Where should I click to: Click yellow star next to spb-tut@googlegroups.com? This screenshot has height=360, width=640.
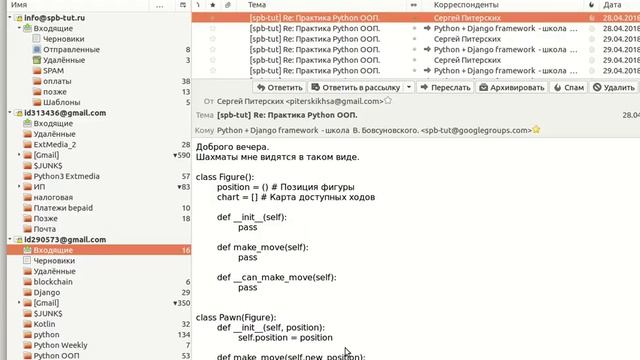(x=536, y=130)
